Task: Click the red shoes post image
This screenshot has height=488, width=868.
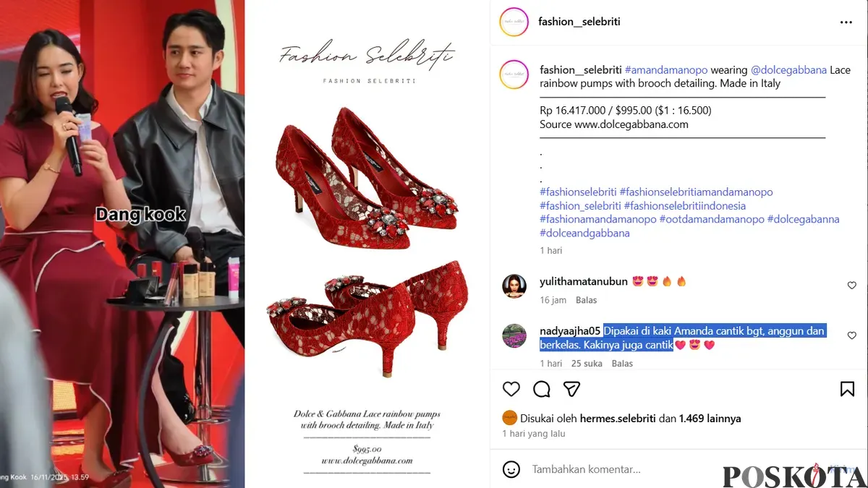Action: pyautogui.click(x=366, y=244)
